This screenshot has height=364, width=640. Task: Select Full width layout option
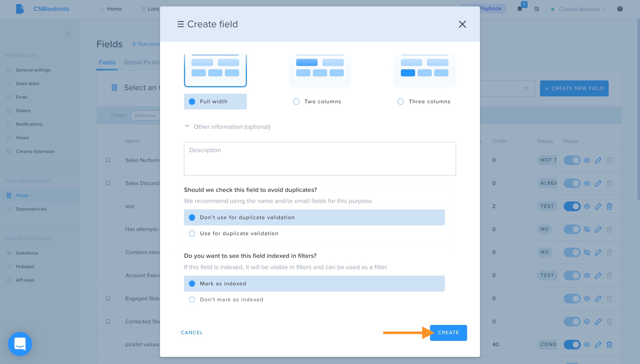215,101
